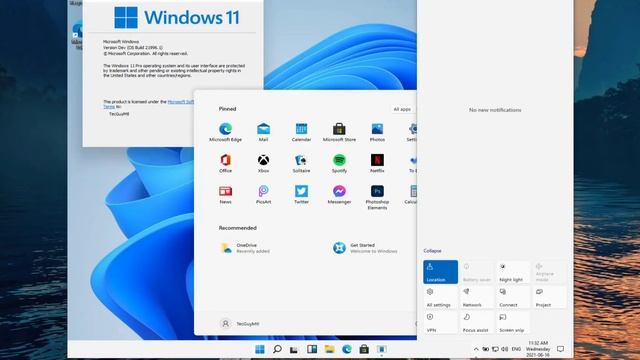Toggle Airplane mode quick action
Image resolution: width=640 pixels, height=360 pixels.
click(x=549, y=272)
